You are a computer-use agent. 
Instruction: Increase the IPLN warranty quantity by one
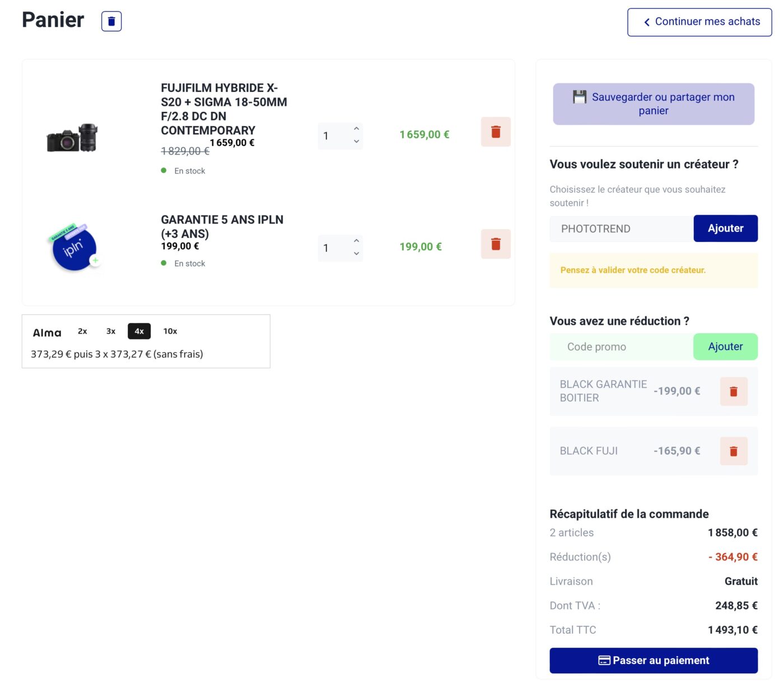pos(356,241)
